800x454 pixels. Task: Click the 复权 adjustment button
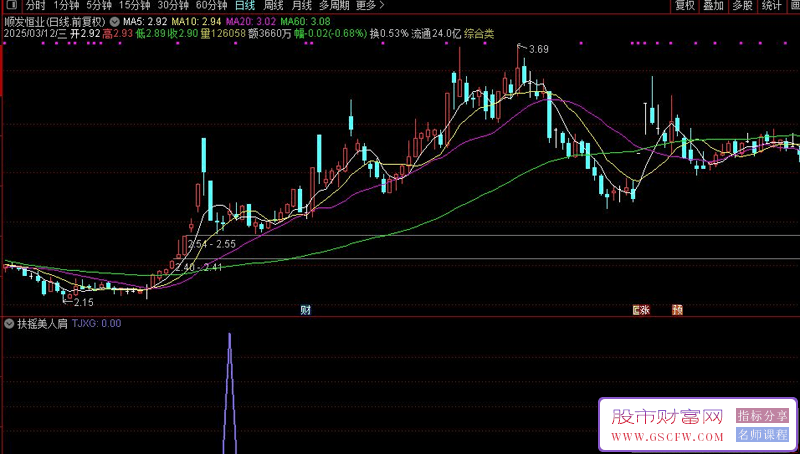[685, 6]
